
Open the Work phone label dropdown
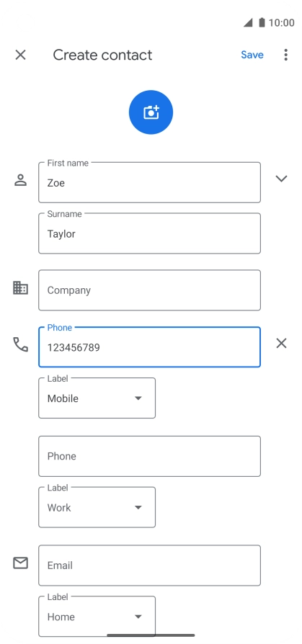point(97,507)
